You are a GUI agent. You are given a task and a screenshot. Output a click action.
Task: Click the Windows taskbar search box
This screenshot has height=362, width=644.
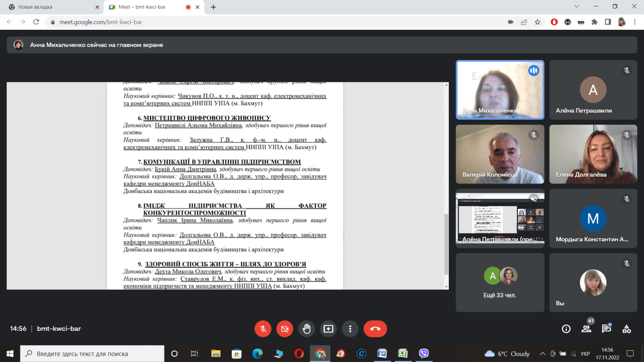click(93, 353)
